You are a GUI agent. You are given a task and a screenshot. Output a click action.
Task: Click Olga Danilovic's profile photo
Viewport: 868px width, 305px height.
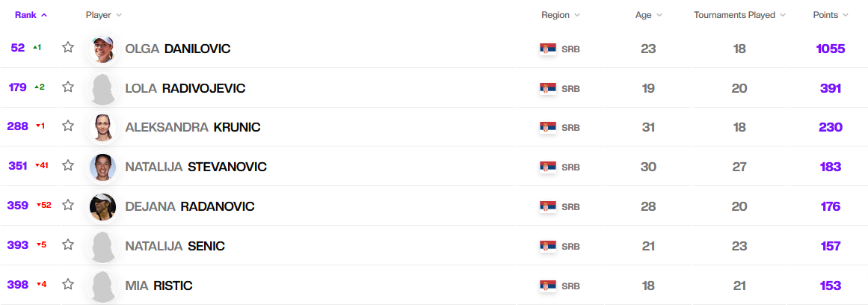pyautogui.click(x=102, y=49)
